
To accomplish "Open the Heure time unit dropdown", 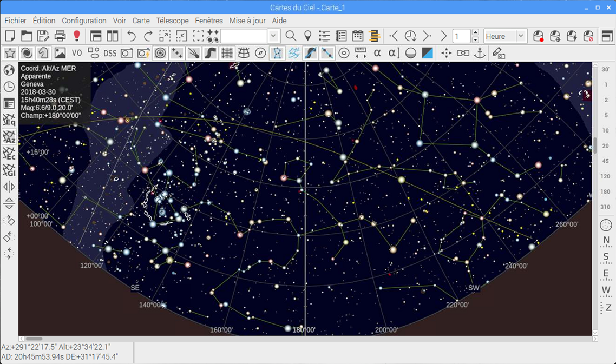I will coord(521,36).
